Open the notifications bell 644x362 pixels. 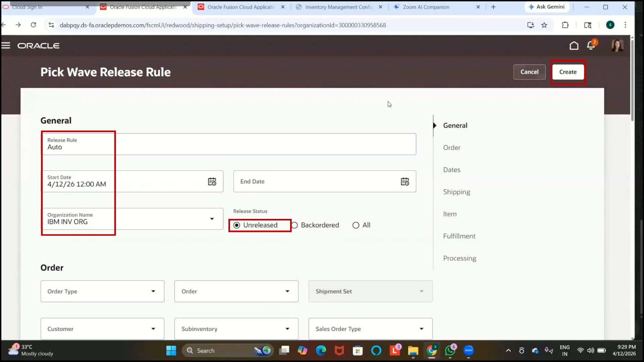click(x=591, y=45)
